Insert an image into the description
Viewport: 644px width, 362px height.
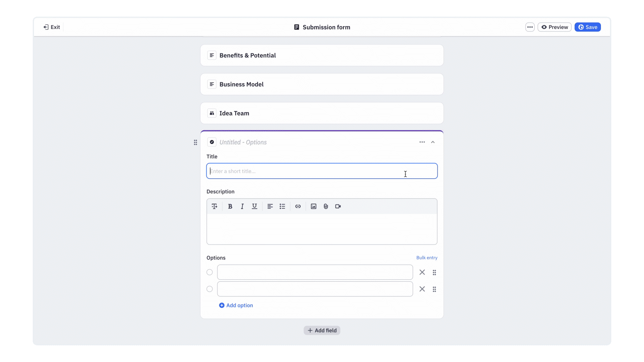click(313, 206)
